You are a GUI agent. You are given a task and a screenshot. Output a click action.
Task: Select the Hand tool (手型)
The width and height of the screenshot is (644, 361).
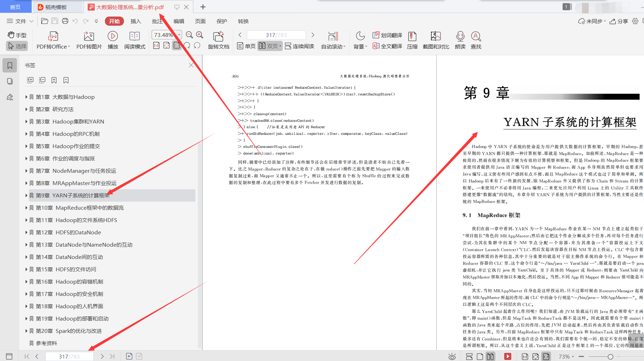[x=17, y=35]
